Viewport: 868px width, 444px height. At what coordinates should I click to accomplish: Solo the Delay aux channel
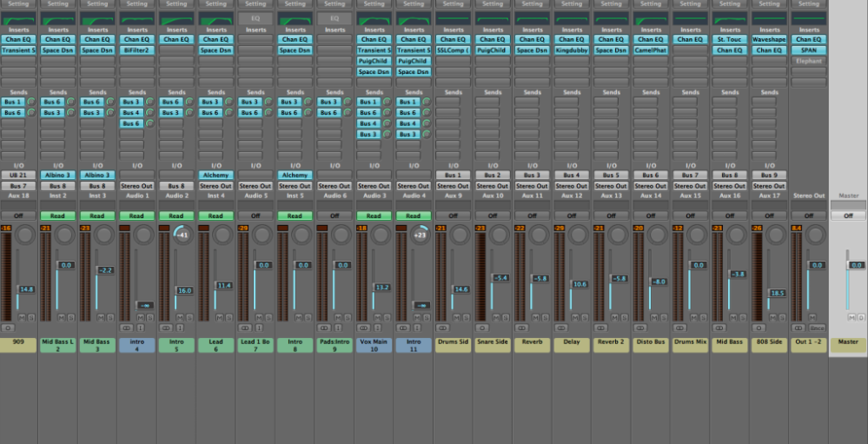click(585, 317)
